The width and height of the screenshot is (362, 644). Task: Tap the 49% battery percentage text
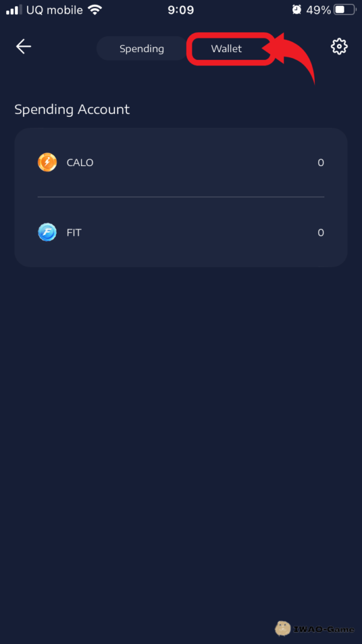(x=319, y=10)
